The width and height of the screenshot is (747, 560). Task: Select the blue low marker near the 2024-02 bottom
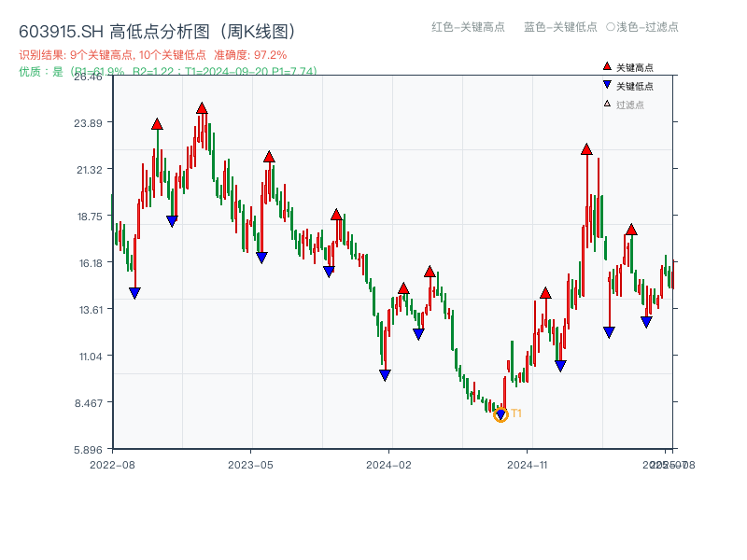(386, 373)
